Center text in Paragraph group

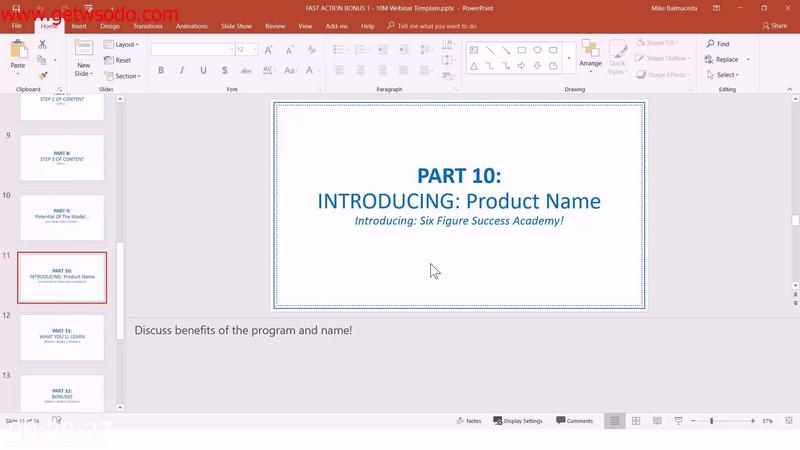coord(361,70)
